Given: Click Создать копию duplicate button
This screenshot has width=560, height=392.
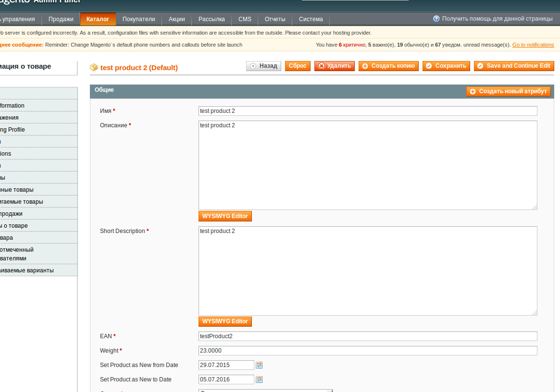Looking at the screenshot, I should 388,66.
